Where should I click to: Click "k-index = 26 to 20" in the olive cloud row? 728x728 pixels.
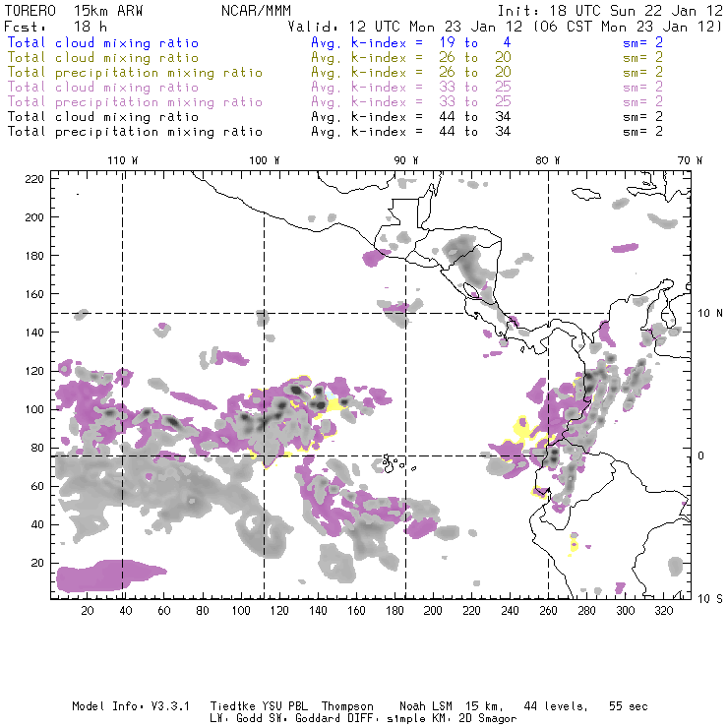431,58
